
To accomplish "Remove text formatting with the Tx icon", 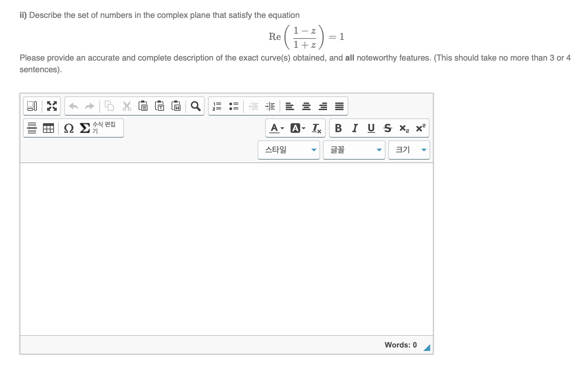I will coord(316,128).
